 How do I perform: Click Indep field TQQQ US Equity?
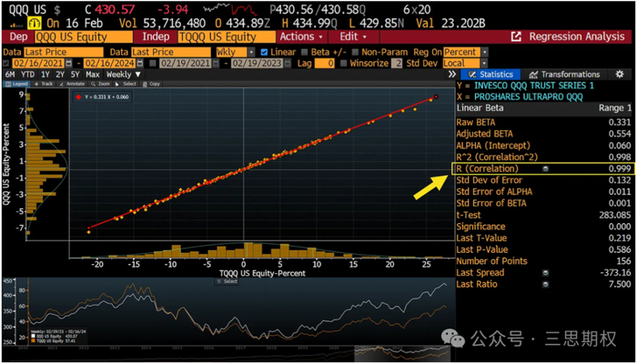point(226,37)
